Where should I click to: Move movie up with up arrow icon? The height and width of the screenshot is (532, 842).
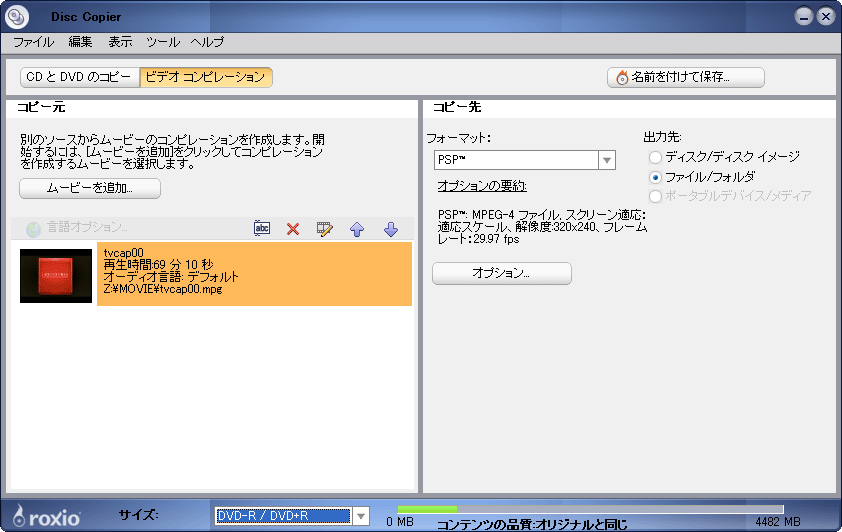pyautogui.click(x=357, y=229)
